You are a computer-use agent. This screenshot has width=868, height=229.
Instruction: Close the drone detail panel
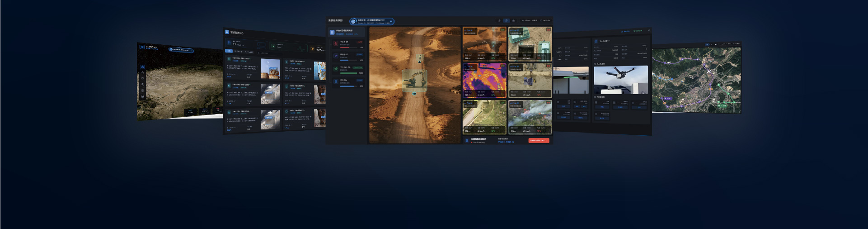649,31
